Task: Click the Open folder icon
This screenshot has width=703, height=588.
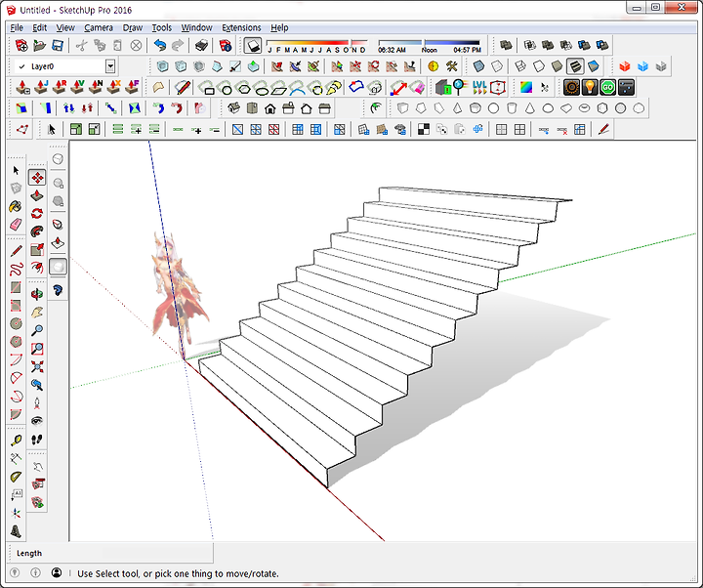Action: [39, 45]
